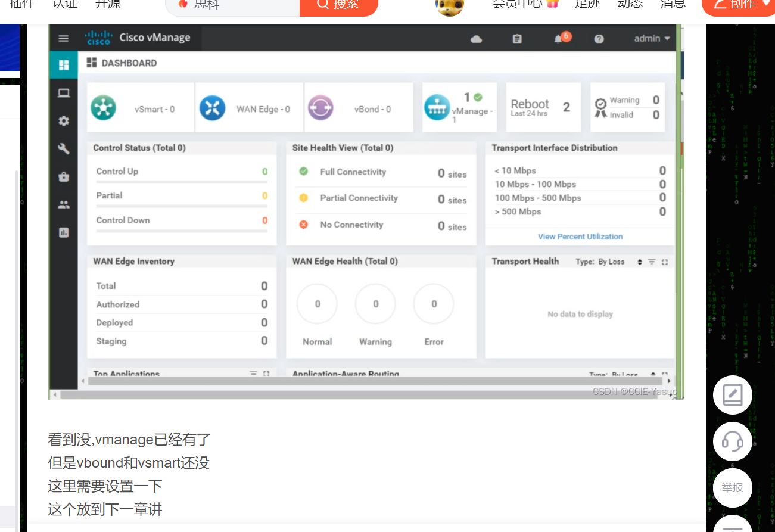
Task: Click the red No Connectivity status icon
Action: (303, 225)
